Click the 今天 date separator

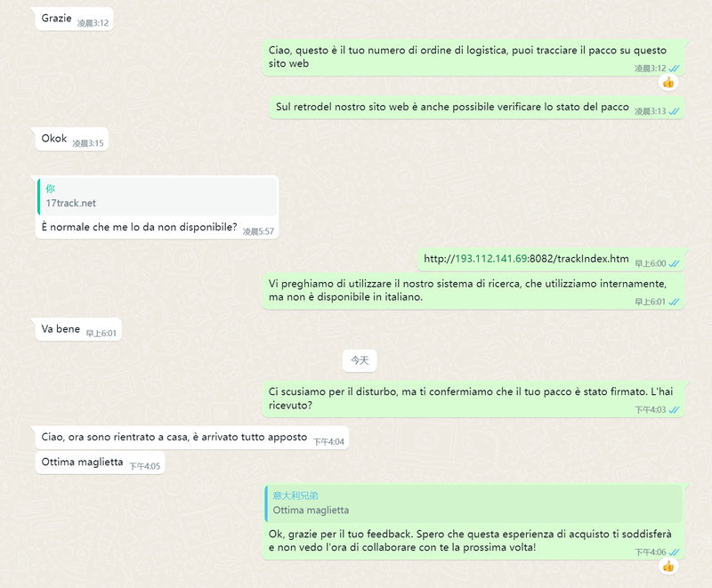pos(360,360)
